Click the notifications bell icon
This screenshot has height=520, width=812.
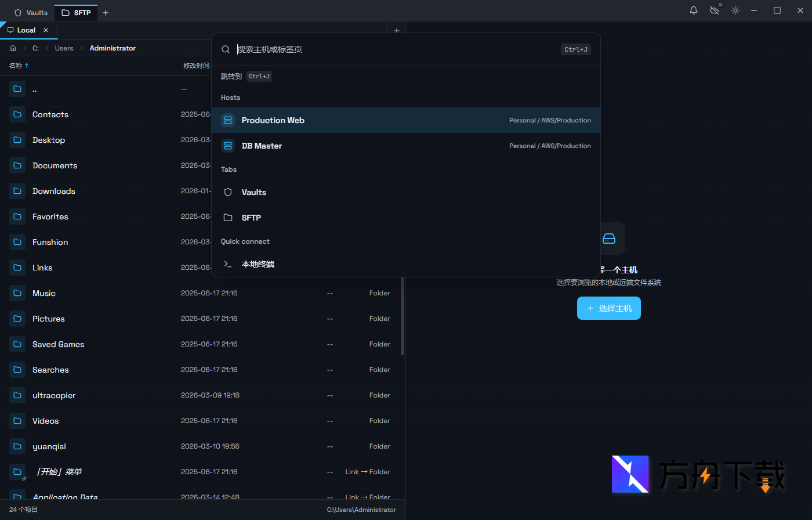coord(693,10)
